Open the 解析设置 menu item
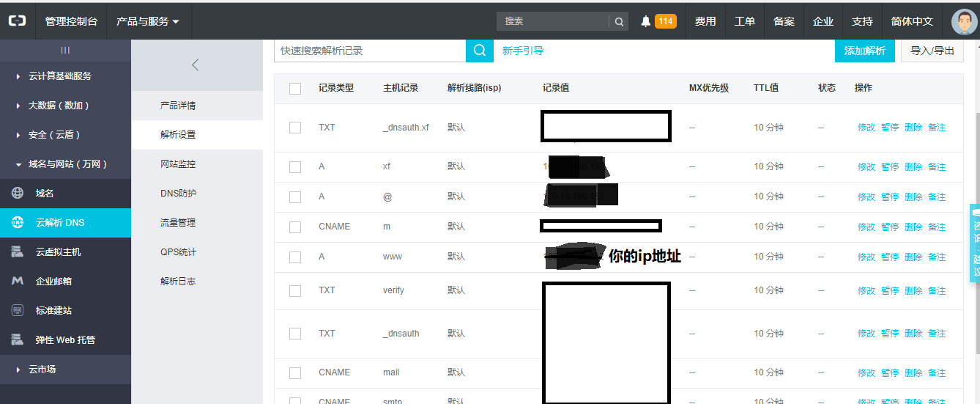Screen dimensions: 980x404 [x=178, y=135]
